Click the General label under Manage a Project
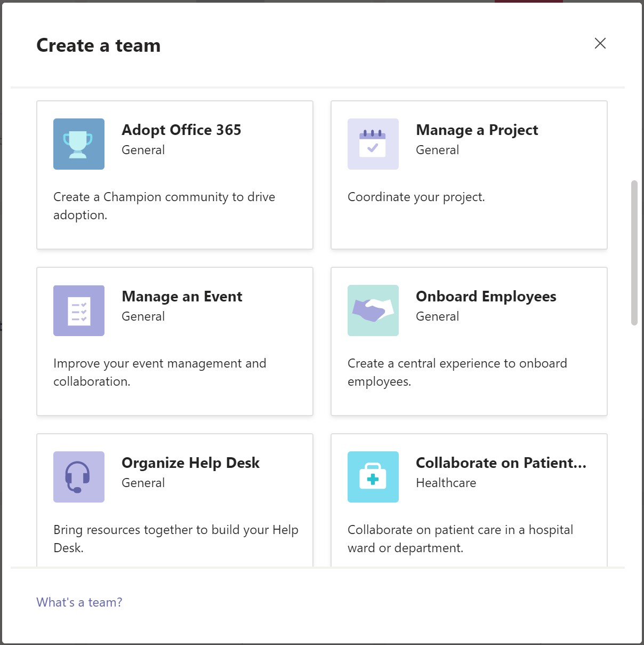Image resolution: width=644 pixels, height=645 pixels. click(437, 150)
